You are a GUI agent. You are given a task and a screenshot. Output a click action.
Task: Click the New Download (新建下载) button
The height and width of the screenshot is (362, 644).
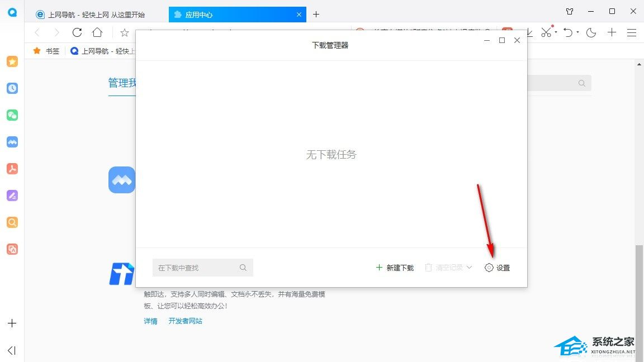(x=395, y=268)
